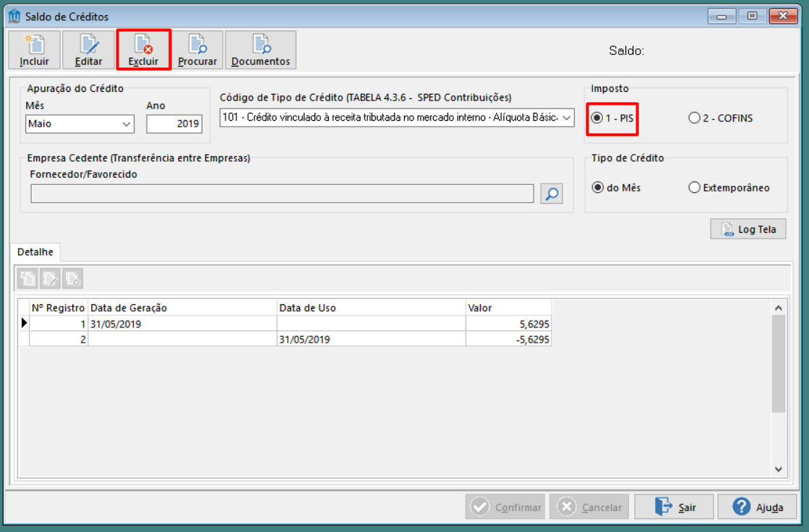
Task: Click the Sair button
Action: coord(674,507)
